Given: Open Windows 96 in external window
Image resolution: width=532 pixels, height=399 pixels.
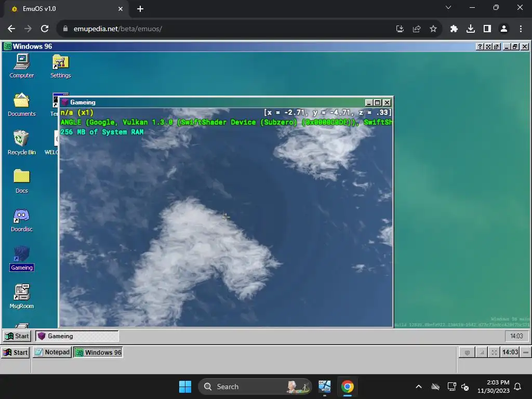Looking at the screenshot, I should (496, 46).
